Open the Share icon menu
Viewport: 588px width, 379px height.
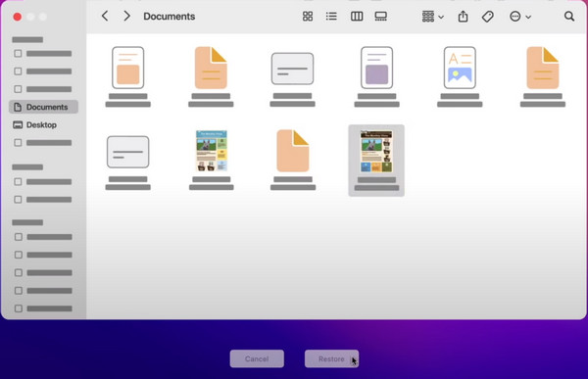464,16
